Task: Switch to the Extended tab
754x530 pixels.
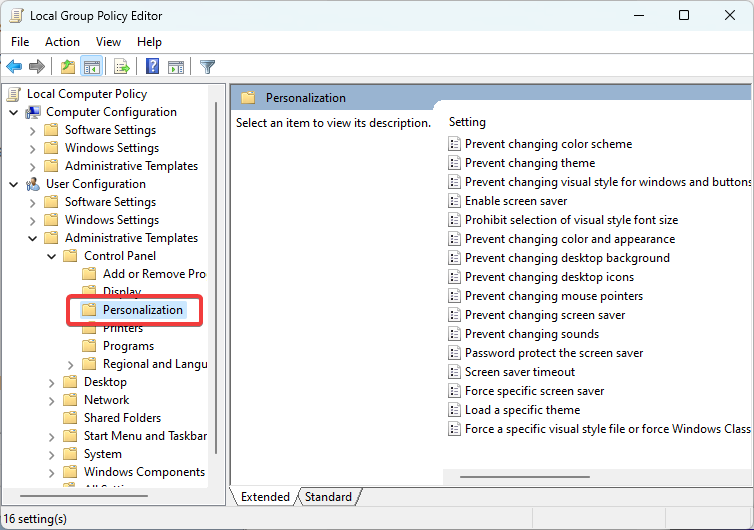Action: (265, 496)
